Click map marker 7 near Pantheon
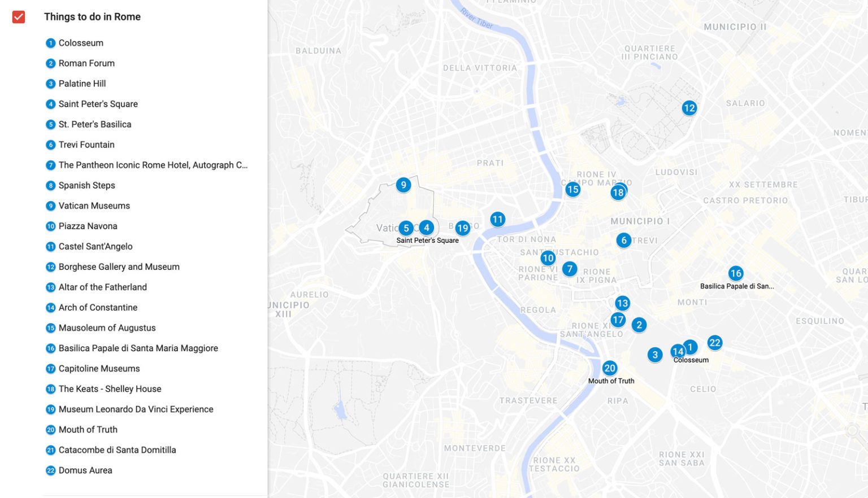This screenshot has height=498, width=868. 569,269
